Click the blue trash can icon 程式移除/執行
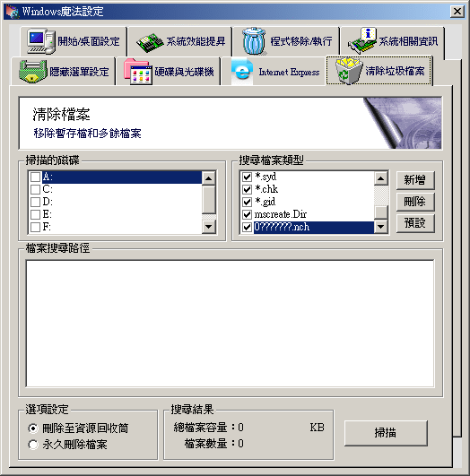Image resolution: width=470 pixels, height=476 pixels. [254, 41]
